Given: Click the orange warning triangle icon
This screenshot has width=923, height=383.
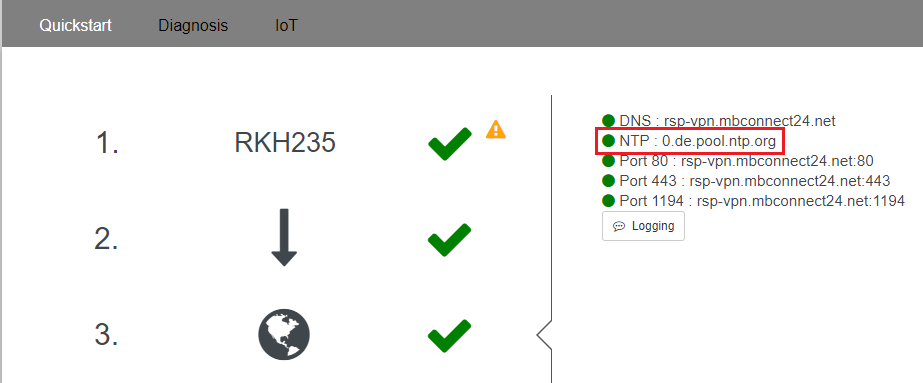Looking at the screenshot, I should pyautogui.click(x=496, y=129).
